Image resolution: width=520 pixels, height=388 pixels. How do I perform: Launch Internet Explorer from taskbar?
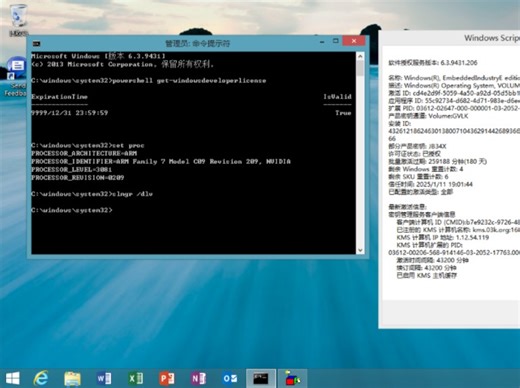[x=41, y=378]
